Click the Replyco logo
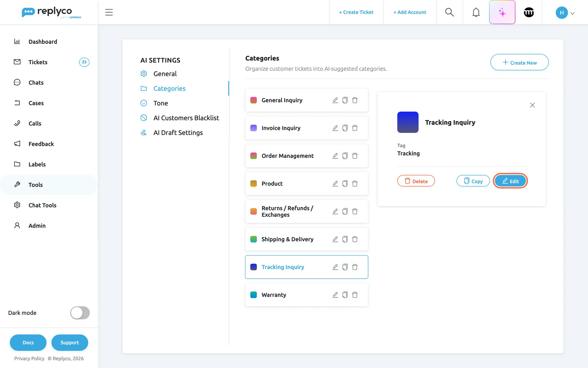 tap(51, 12)
